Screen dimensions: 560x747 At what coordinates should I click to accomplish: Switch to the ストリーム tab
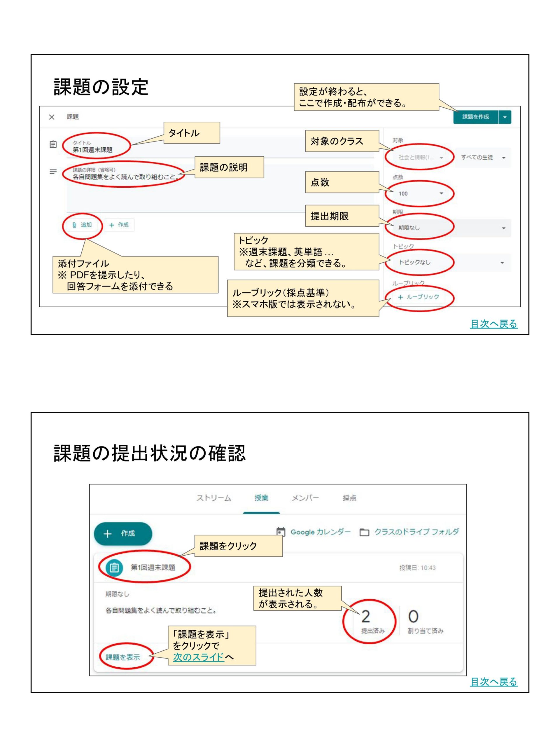tap(214, 498)
